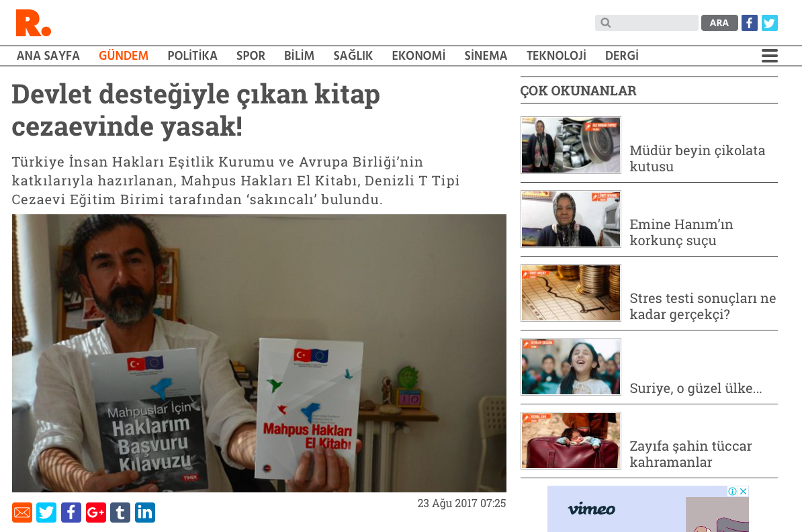Screen dimensions: 802x532
Task: Share article via email icon
Action: [22, 512]
